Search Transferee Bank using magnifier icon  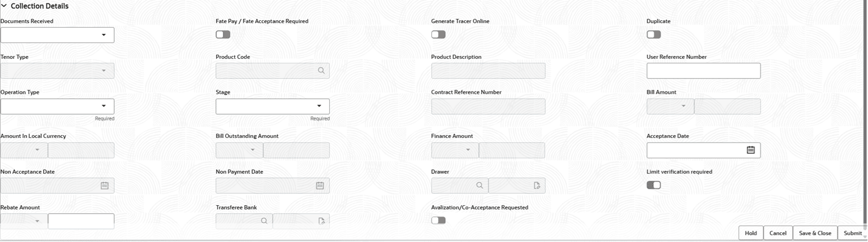click(x=264, y=221)
